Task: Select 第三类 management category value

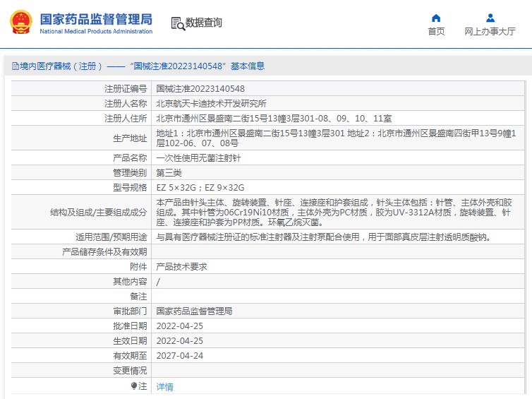Action: point(169,173)
